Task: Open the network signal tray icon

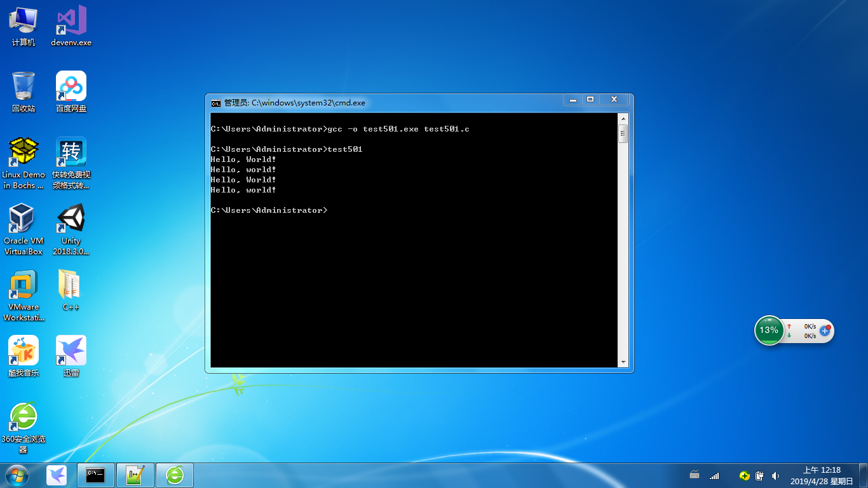Action: coord(714,475)
